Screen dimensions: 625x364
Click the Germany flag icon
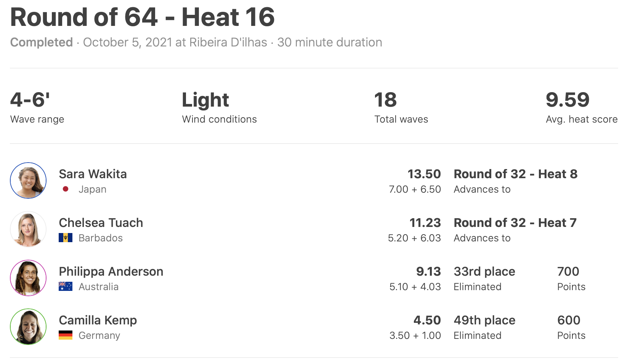[66, 335]
